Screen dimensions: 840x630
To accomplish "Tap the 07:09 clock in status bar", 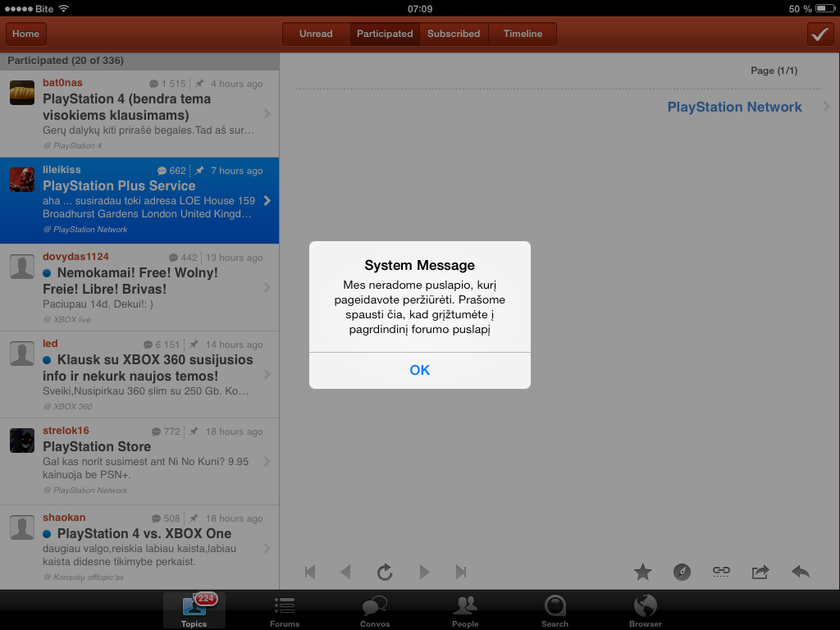I will pyautogui.click(x=420, y=8).
